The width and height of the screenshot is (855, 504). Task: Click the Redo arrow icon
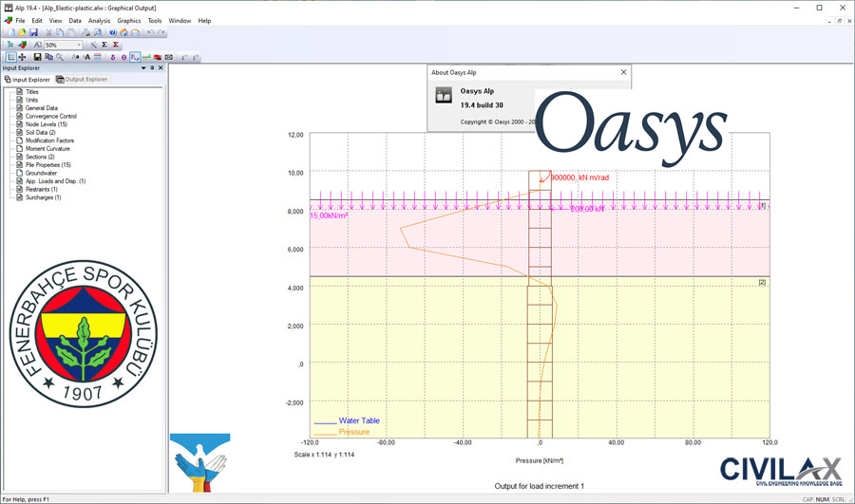pyautogui.click(x=161, y=32)
